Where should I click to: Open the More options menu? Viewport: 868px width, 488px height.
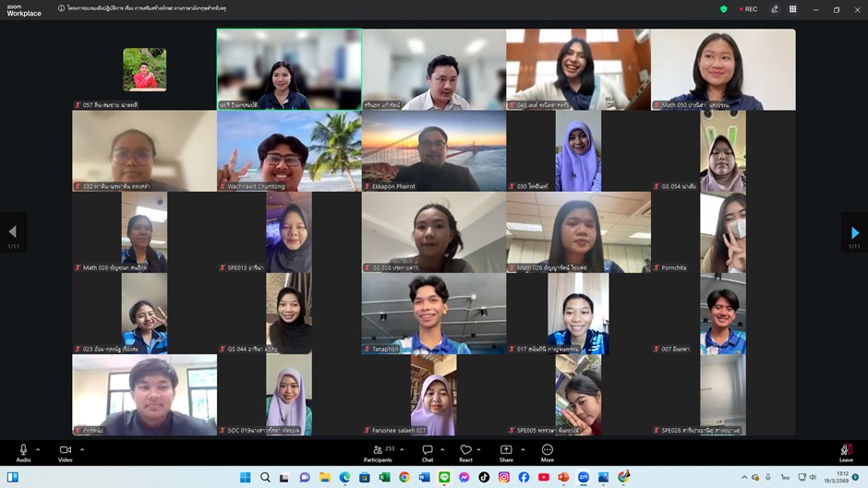pyautogui.click(x=548, y=451)
